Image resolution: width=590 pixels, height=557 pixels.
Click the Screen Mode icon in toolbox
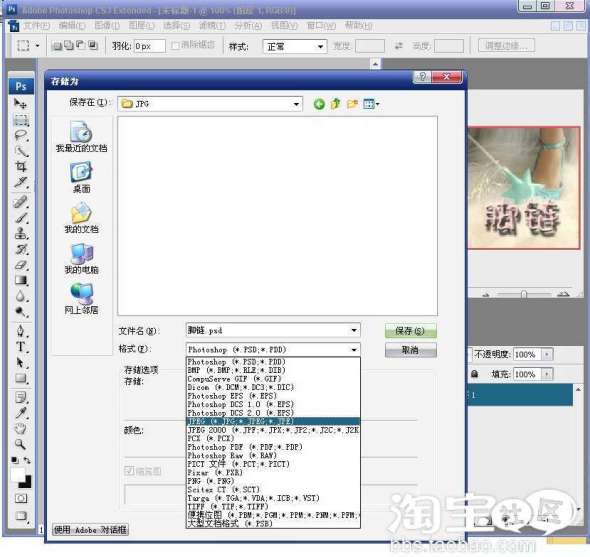pyautogui.click(x=21, y=516)
